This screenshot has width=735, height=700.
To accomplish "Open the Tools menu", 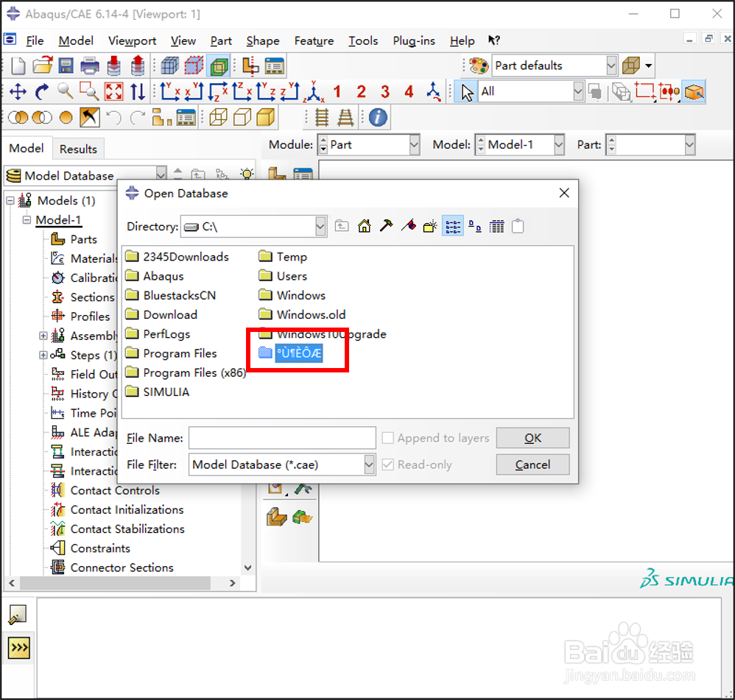I will pyautogui.click(x=363, y=40).
